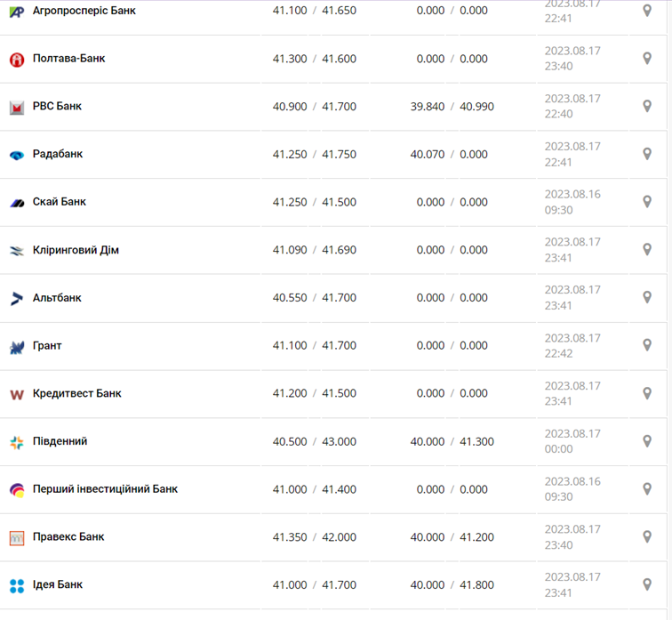Image resolution: width=672 pixels, height=620 pixels.
Task: Show Клиринговий Дім branch locations pin
Action: (647, 250)
